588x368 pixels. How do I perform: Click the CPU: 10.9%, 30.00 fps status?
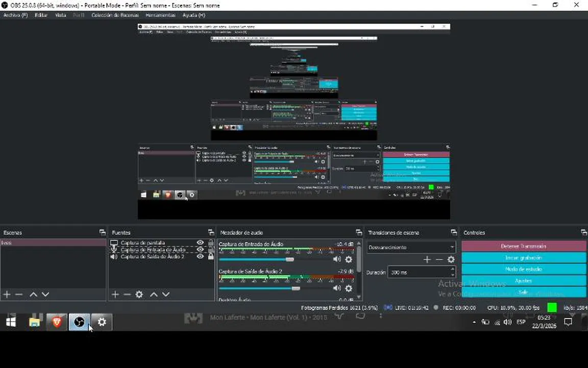[513, 308]
